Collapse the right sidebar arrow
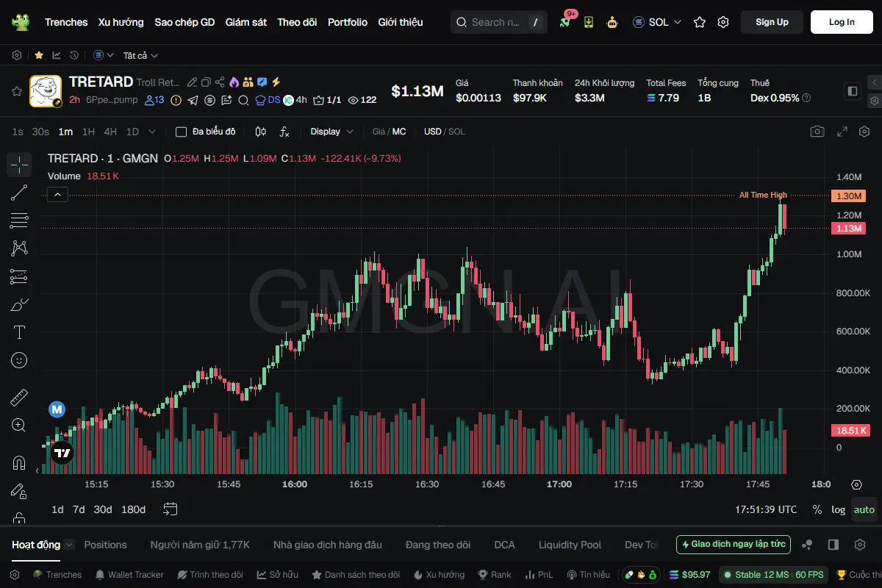Screen dimensions: 882x588 [x=874, y=82]
